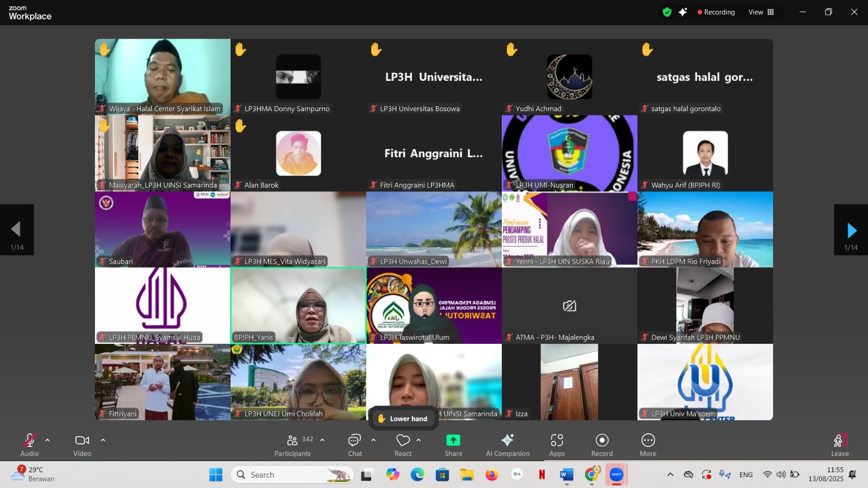The width and height of the screenshot is (868, 488).
Task: Lower hand using Lower hand button
Action: tap(403, 419)
